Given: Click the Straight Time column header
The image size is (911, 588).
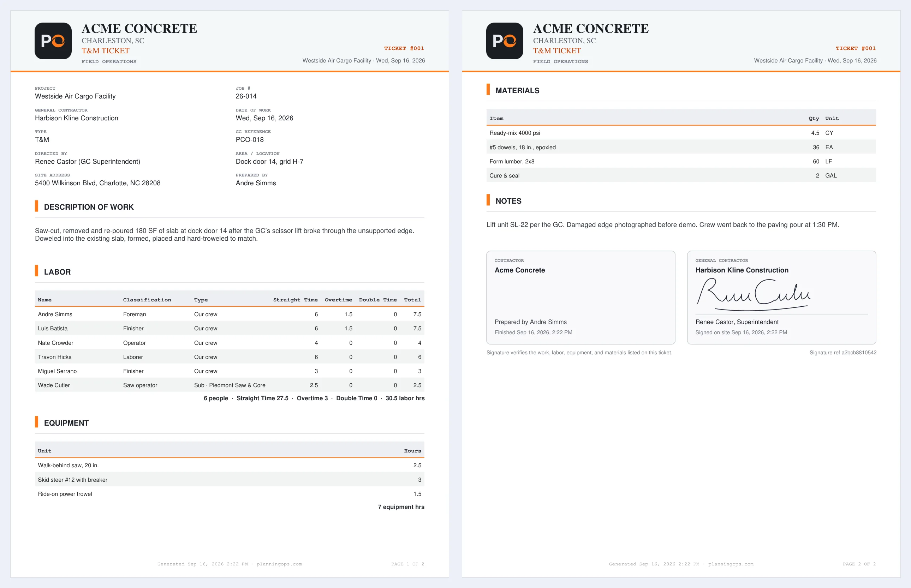Looking at the screenshot, I should point(295,300).
